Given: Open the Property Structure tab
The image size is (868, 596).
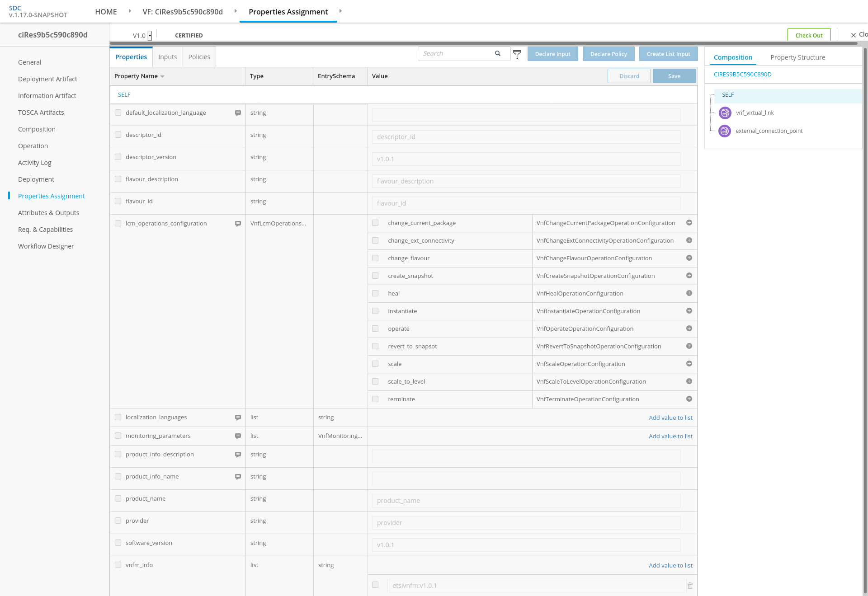Looking at the screenshot, I should (x=798, y=57).
